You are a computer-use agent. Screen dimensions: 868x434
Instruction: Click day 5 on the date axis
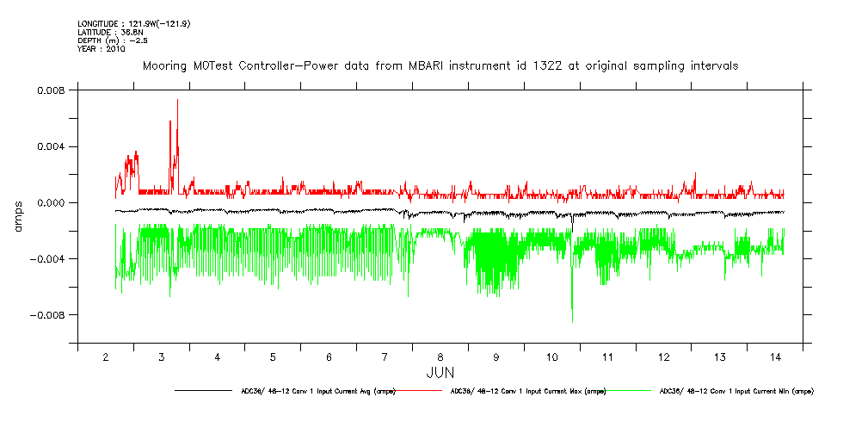273,356
